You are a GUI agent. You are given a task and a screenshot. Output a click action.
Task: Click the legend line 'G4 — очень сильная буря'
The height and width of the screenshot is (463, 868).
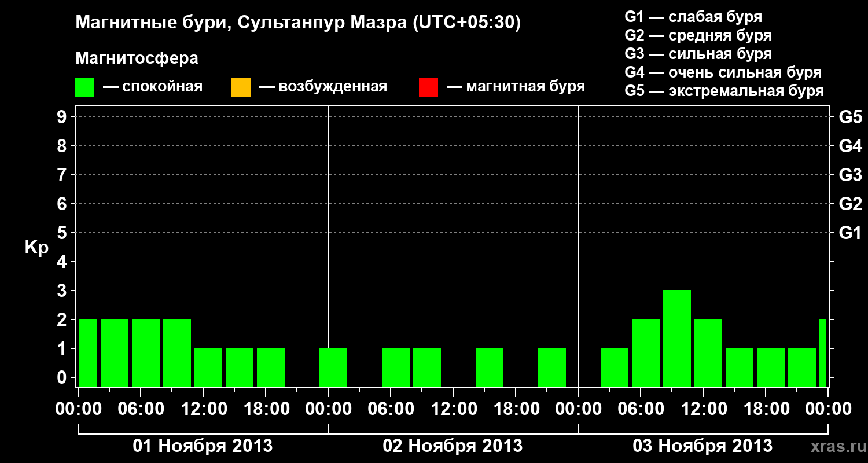[723, 72]
